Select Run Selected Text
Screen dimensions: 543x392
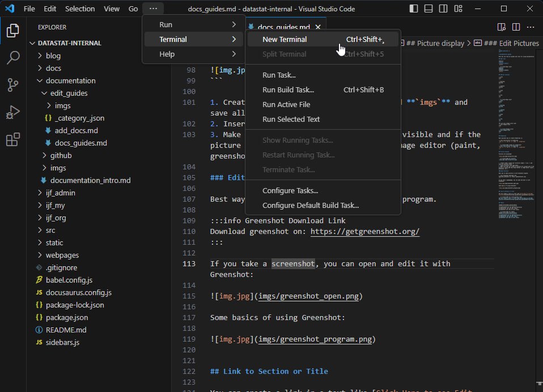(x=323, y=119)
